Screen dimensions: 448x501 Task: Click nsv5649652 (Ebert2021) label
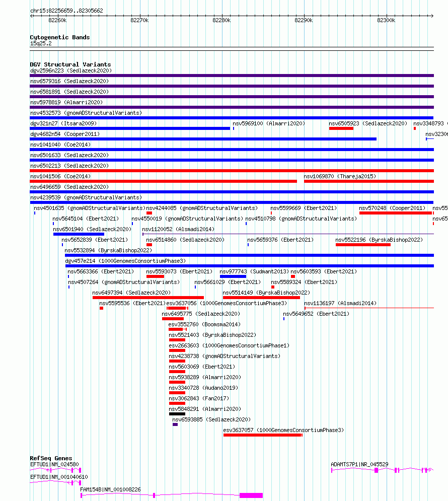tap(316, 314)
